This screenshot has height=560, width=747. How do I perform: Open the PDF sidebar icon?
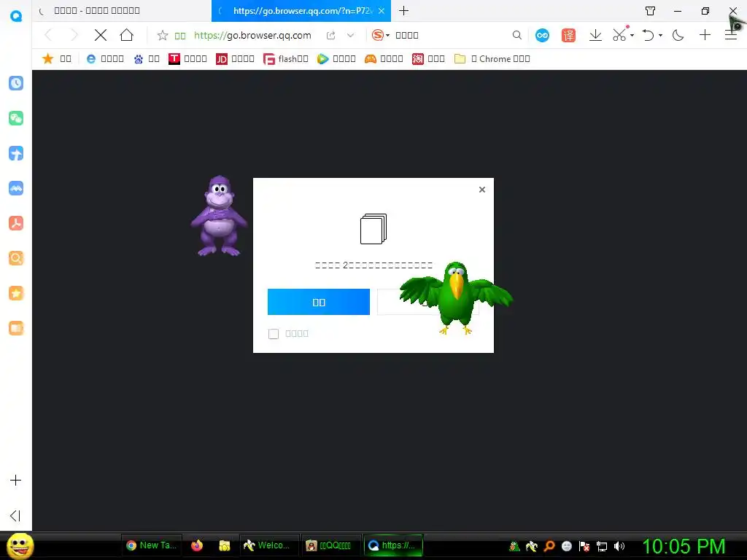pyautogui.click(x=16, y=223)
